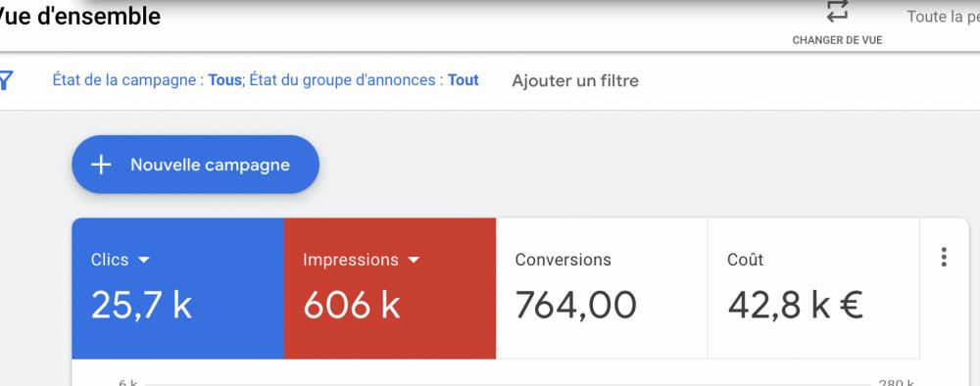The height and width of the screenshot is (386, 980).
Task: Select the red Impressions metric card
Action: click(390, 289)
